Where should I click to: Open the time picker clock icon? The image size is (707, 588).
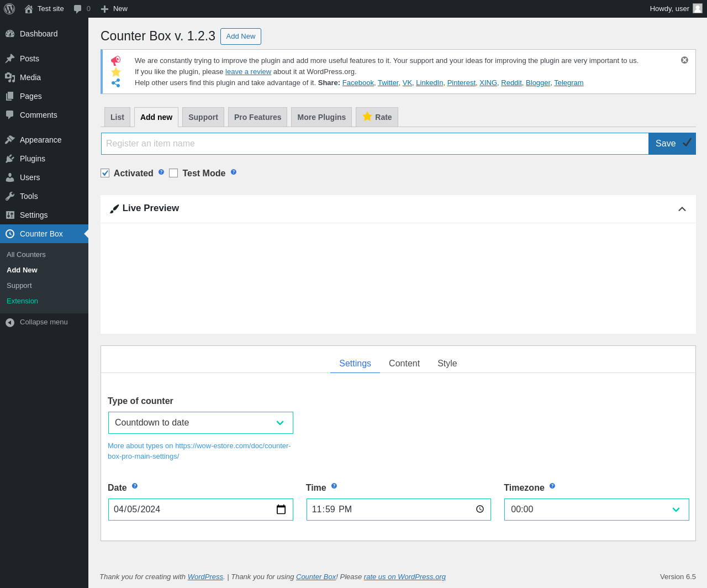point(480,509)
